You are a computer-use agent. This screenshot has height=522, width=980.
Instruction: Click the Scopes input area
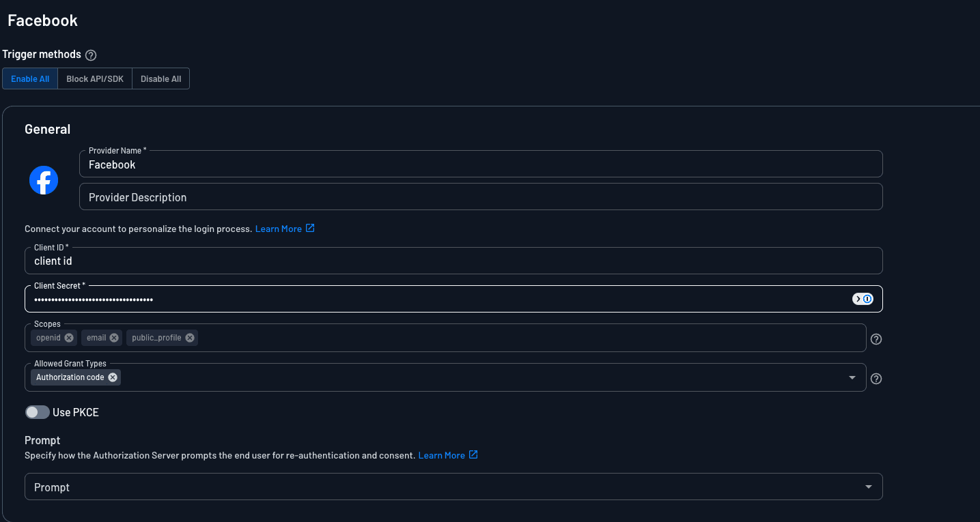click(445, 338)
